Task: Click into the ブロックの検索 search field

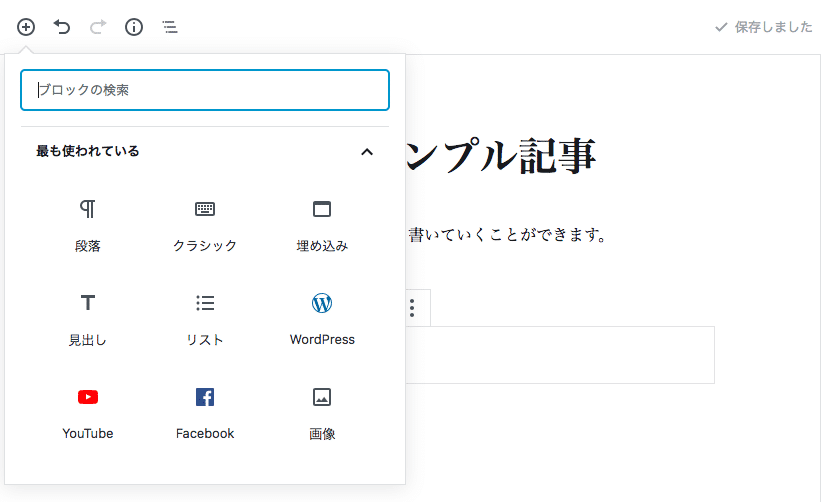Action: click(x=205, y=90)
